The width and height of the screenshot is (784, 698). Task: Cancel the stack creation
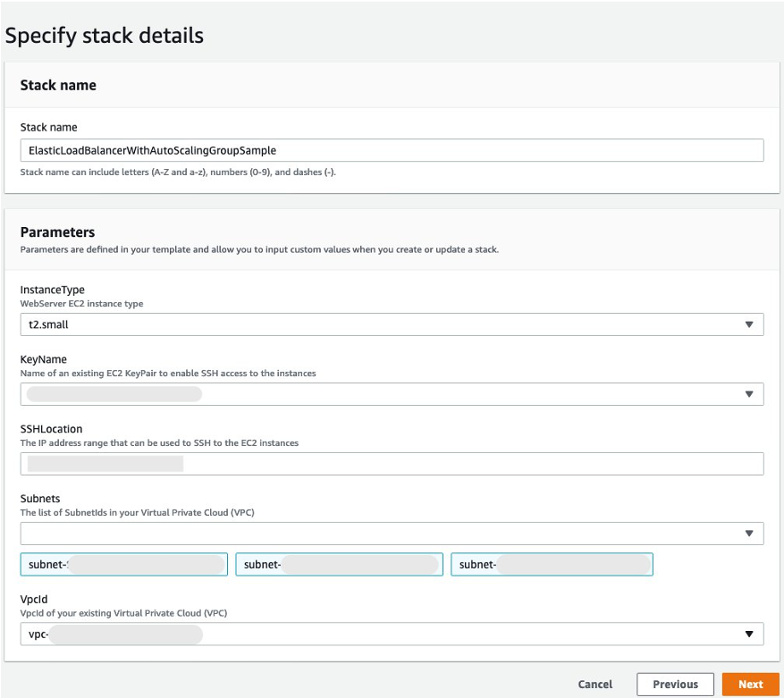[x=594, y=684]
